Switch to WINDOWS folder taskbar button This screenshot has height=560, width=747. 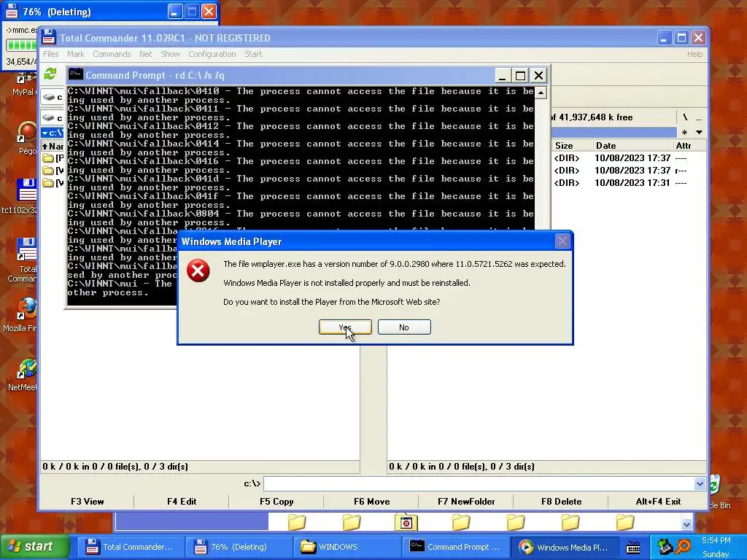point(347,547)
